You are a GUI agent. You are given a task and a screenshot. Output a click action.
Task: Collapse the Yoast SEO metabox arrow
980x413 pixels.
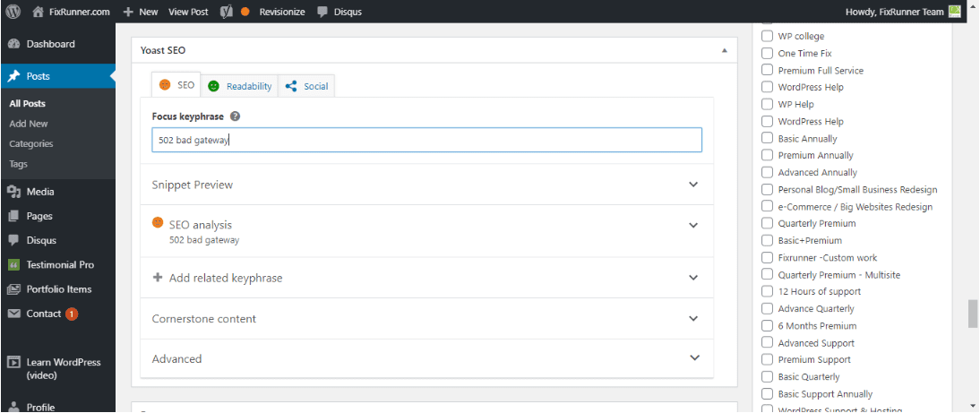[725, 50]
